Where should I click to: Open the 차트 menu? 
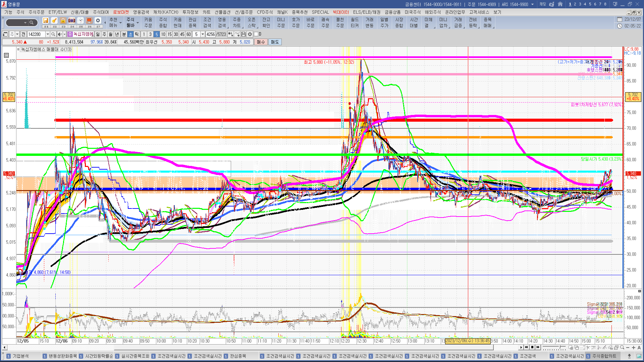pyautogui.click(x=206, y=12)
